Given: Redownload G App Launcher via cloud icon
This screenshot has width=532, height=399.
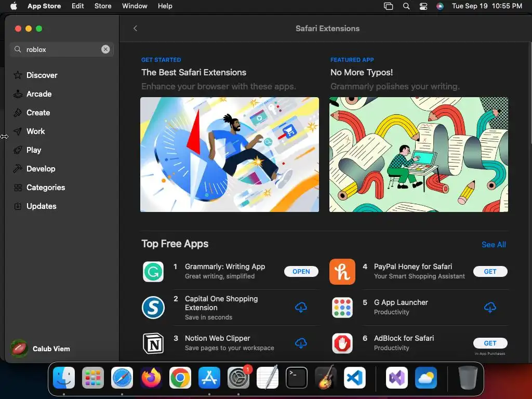Looking at the screenshot, I should pyautogui.click(x=490, y=308).
